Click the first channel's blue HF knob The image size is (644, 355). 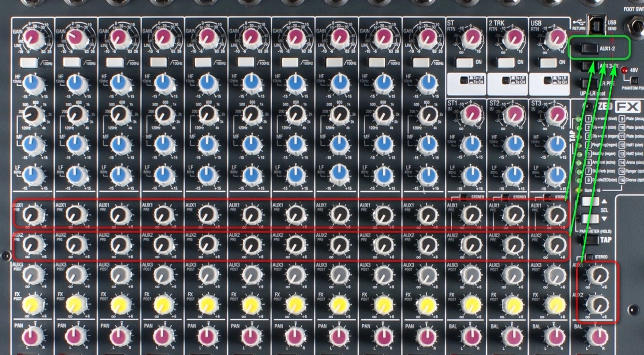(33, 84)
